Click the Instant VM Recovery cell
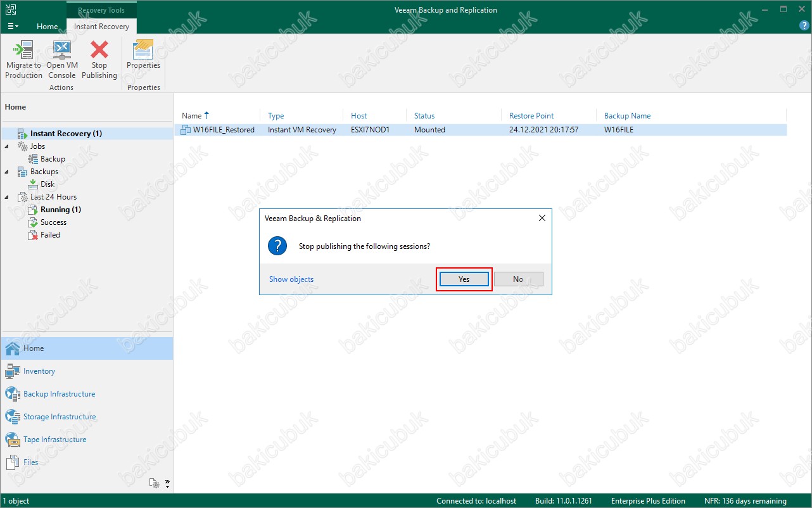 302,130
